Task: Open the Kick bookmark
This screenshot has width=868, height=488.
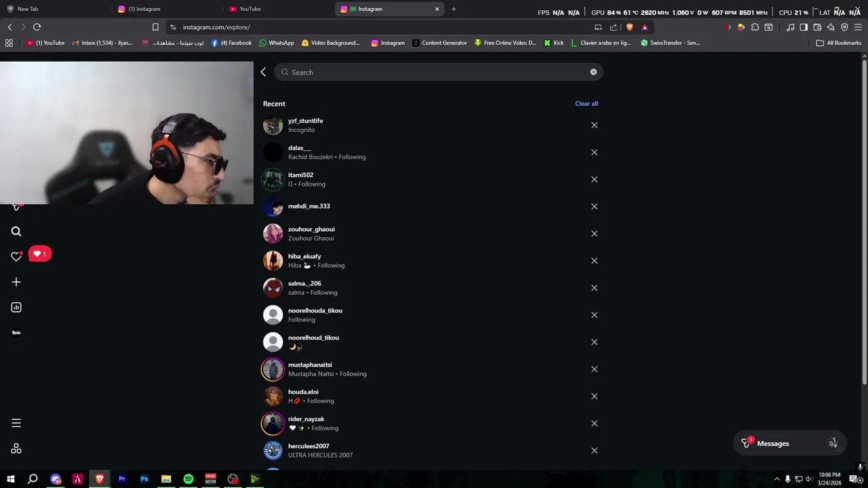Action: coord(553,43)
